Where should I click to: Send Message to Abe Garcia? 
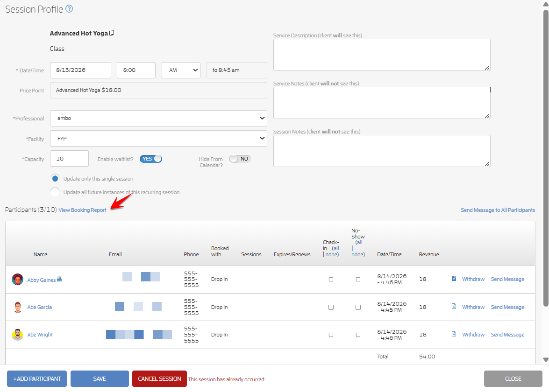click(x=507, y=307)
